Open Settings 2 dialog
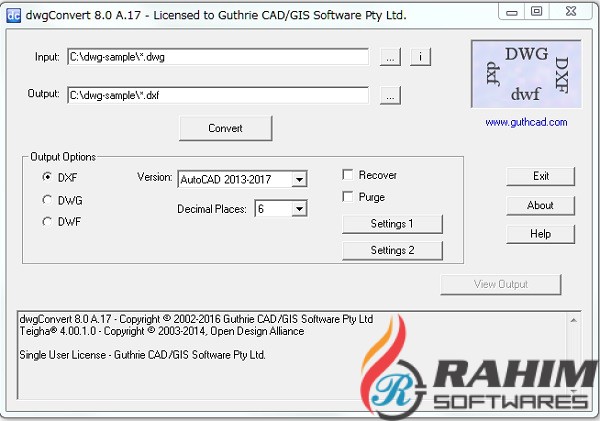The image size is (600, 421). 392,250
